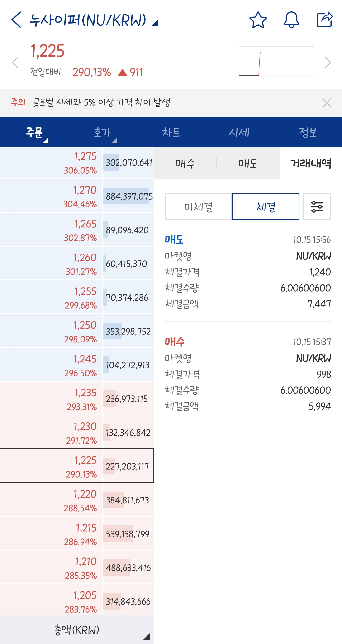
Task: Tap the 290.13% daily change value
Action: (92, 72)
